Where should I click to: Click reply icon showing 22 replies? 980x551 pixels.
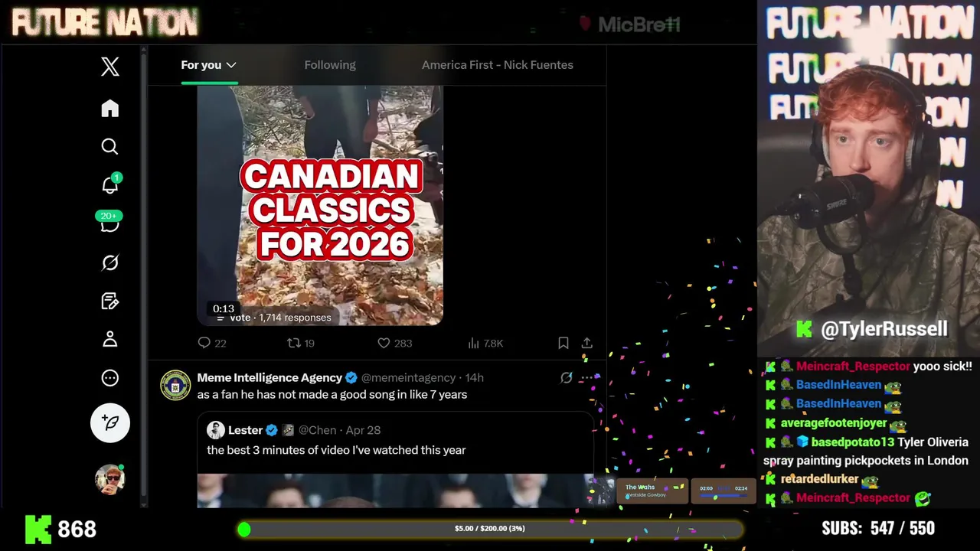coord(204,343)
